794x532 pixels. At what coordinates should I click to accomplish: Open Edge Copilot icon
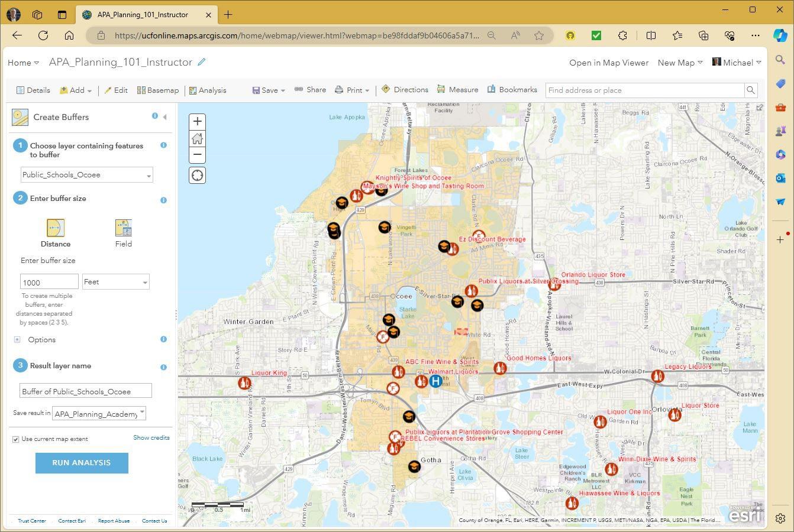[x=780, y=35]
